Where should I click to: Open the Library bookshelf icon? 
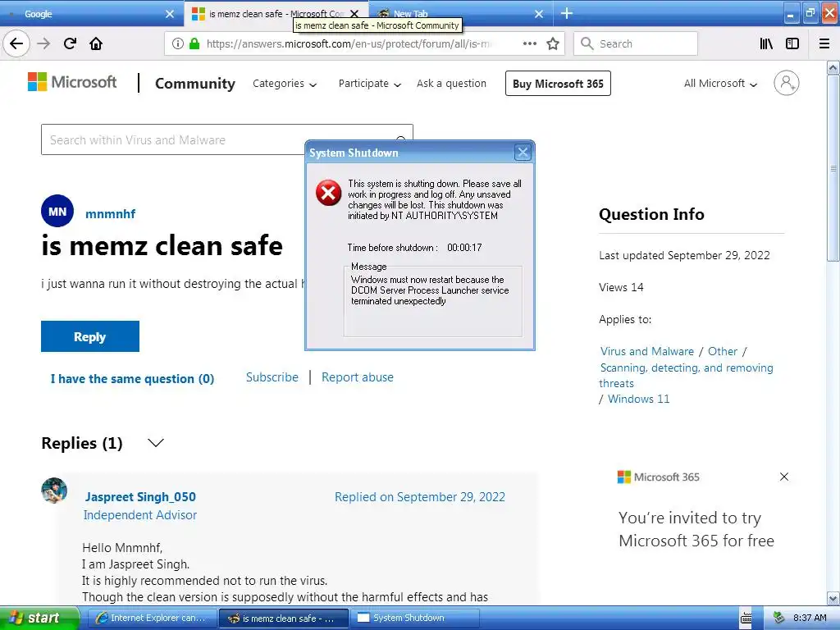[x=767, y=43]
